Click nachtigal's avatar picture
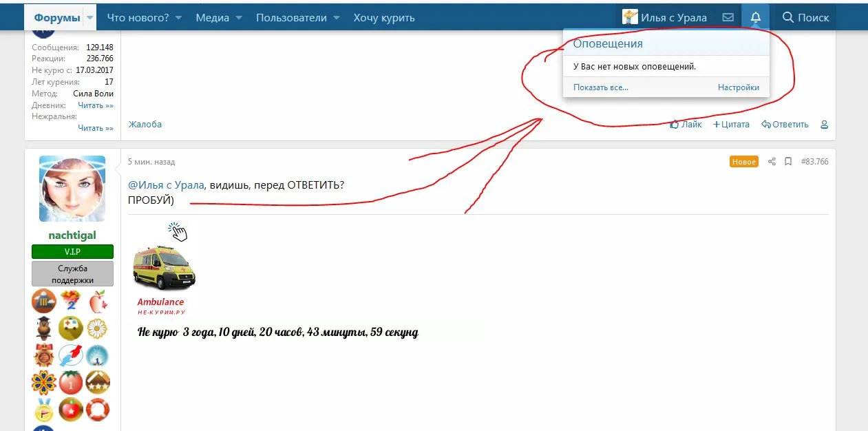Viewport: 868px width, 431px height. (x=72, y=188)
